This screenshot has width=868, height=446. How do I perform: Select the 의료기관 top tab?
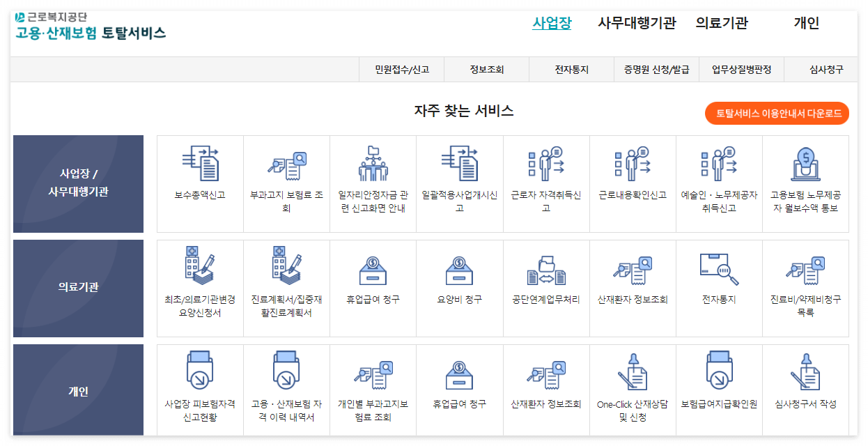point(722,23)
